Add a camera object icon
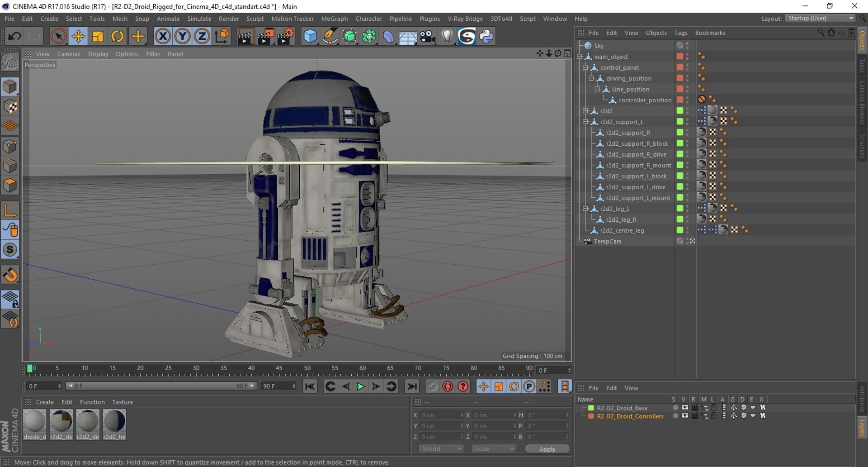Viewport: 868px width, 467px height. (x=427, y=36)
